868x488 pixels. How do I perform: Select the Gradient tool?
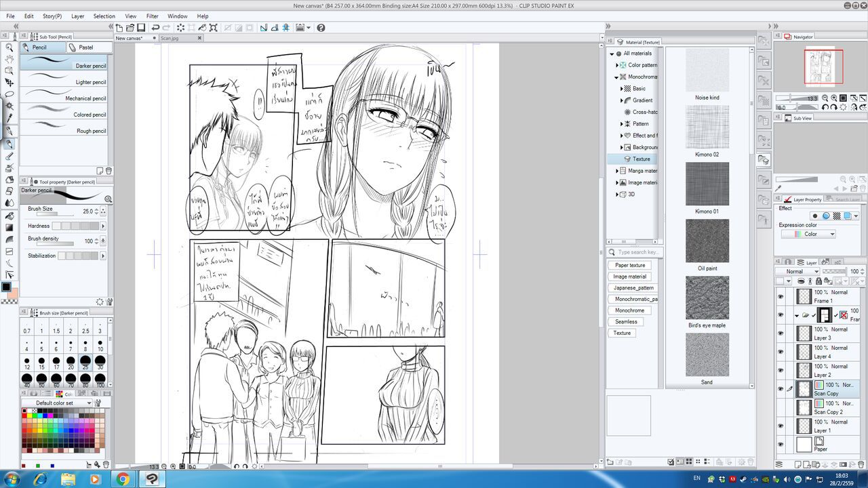[9, 227]
